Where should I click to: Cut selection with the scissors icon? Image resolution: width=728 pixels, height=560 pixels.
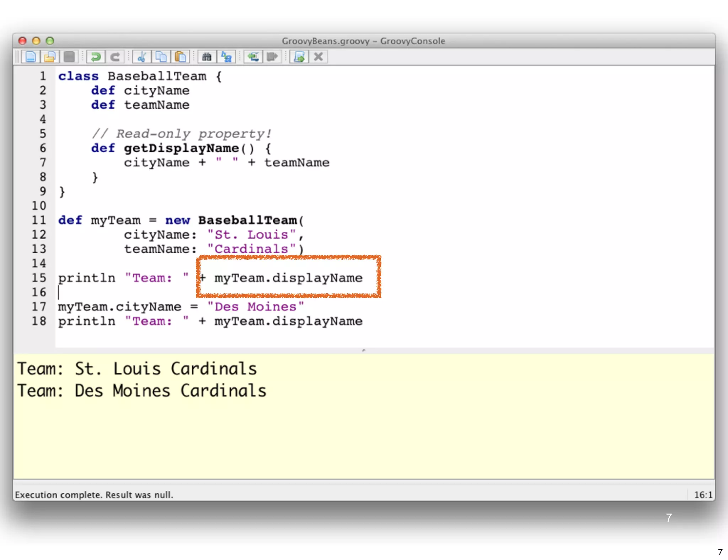tap(142, 57)
